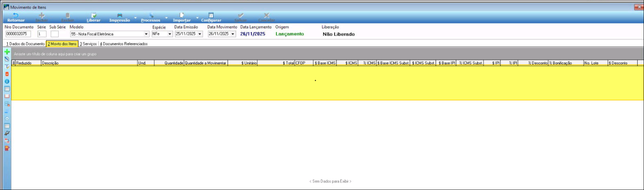Click the grid column chooser icon
Viewport: 644px width, 190px height.
14,63
